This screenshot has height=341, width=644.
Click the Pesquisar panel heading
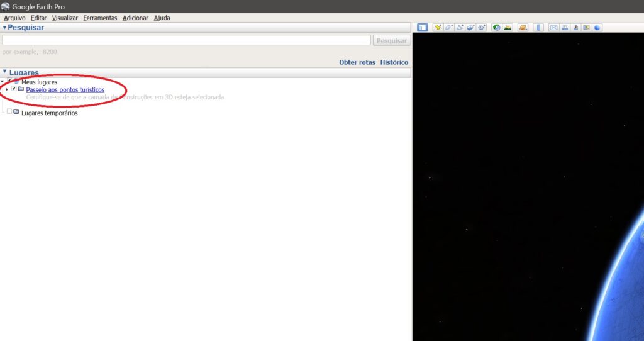(26, 28)
